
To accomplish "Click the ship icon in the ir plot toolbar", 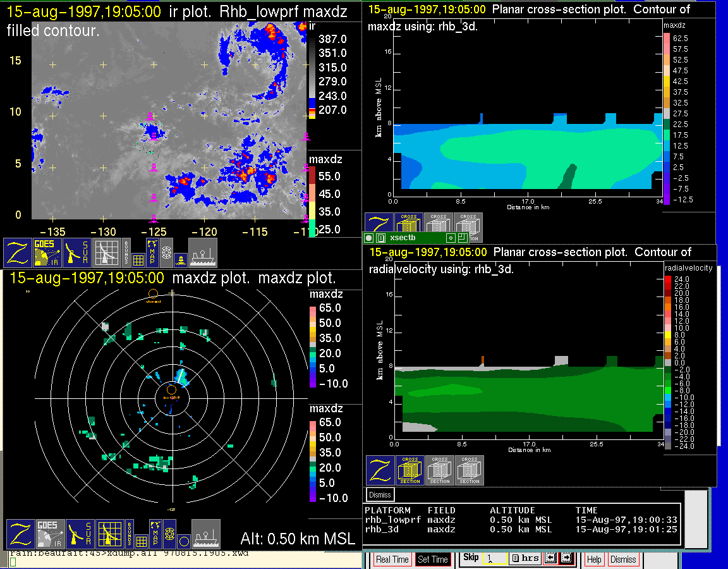I will click(x=203, y=252).
